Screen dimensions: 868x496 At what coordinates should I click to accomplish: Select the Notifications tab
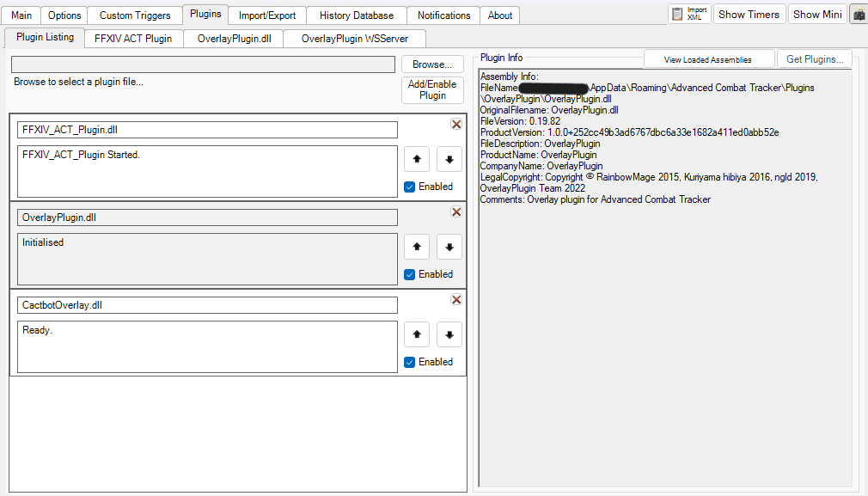pyautogui.click(x=443, y=15)
